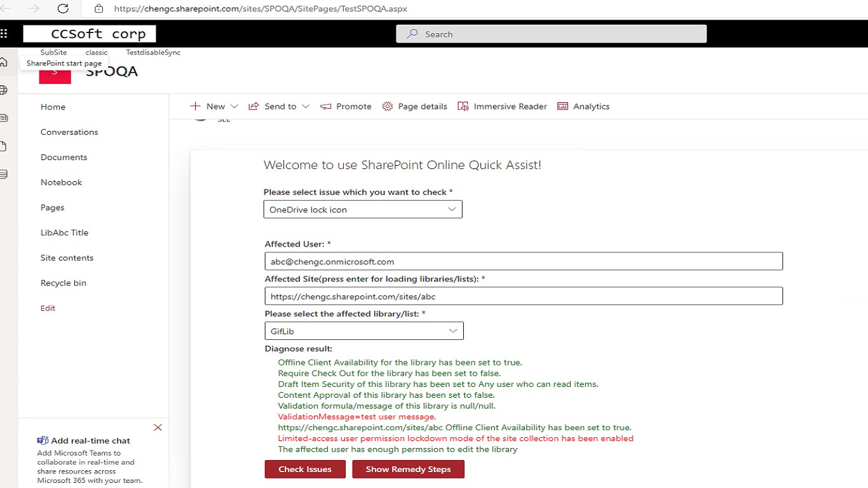Focus the SharePoint Search box

point(551,34)
